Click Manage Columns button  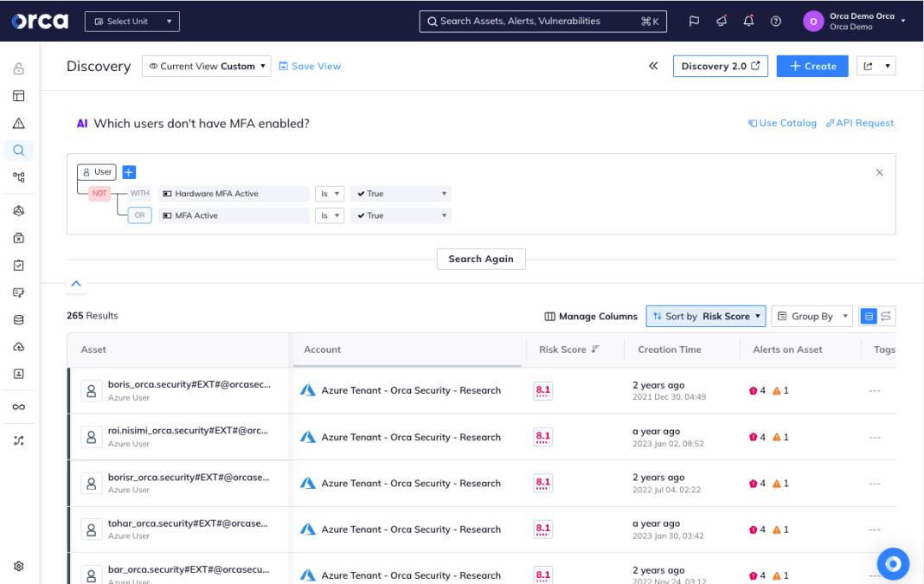coord(591,317)
